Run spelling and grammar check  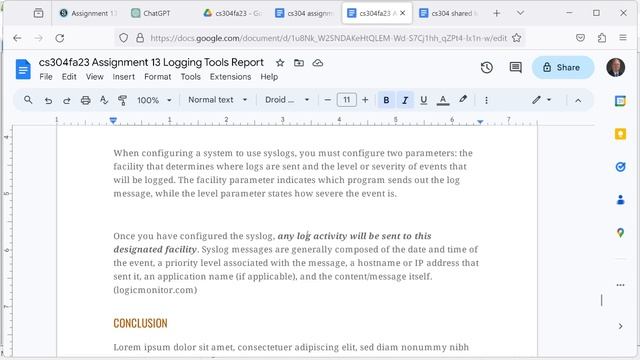(x=104, y=100)
